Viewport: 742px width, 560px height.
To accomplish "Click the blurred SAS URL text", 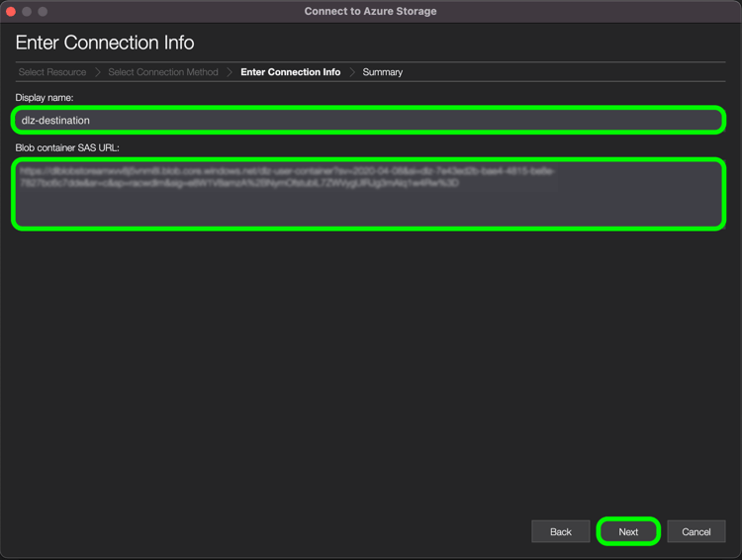I will [287, 176].
